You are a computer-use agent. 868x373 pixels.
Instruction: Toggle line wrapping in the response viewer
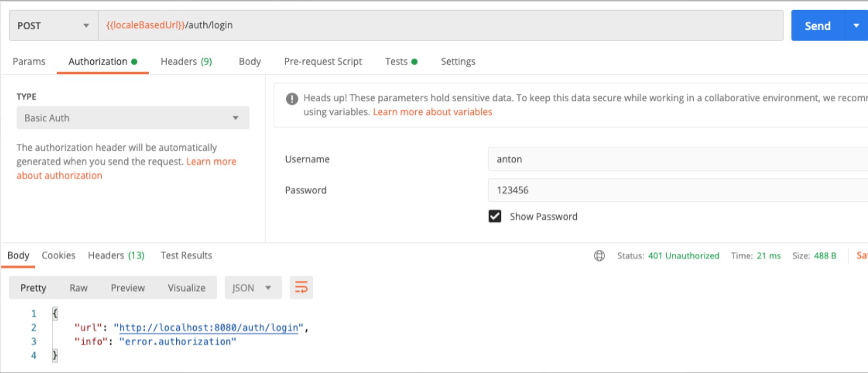point(301,287)
